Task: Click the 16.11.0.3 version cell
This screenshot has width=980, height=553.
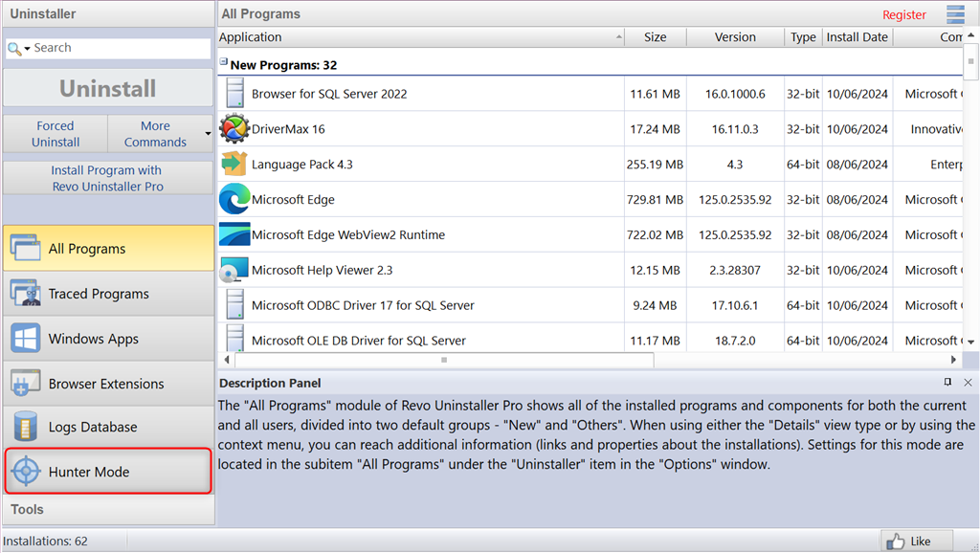Action: 735,129
